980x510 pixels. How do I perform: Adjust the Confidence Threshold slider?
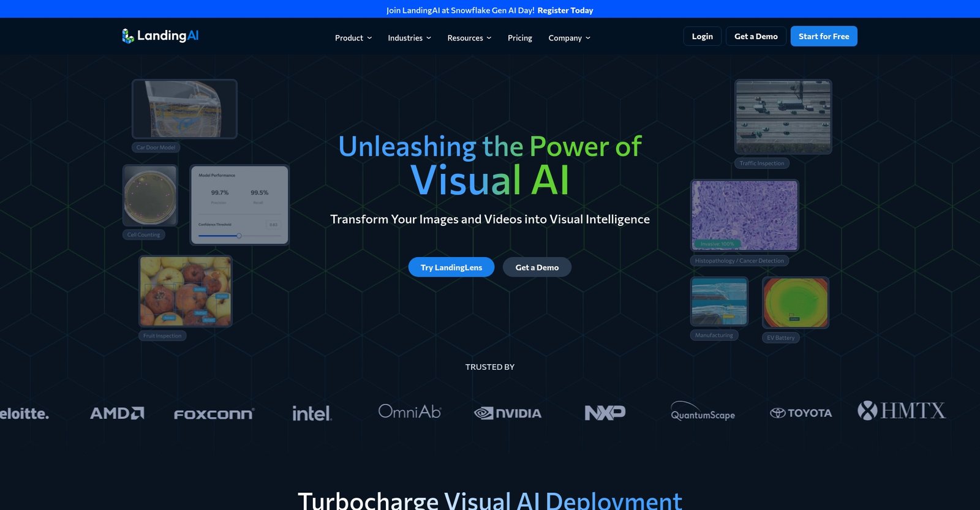239,236
